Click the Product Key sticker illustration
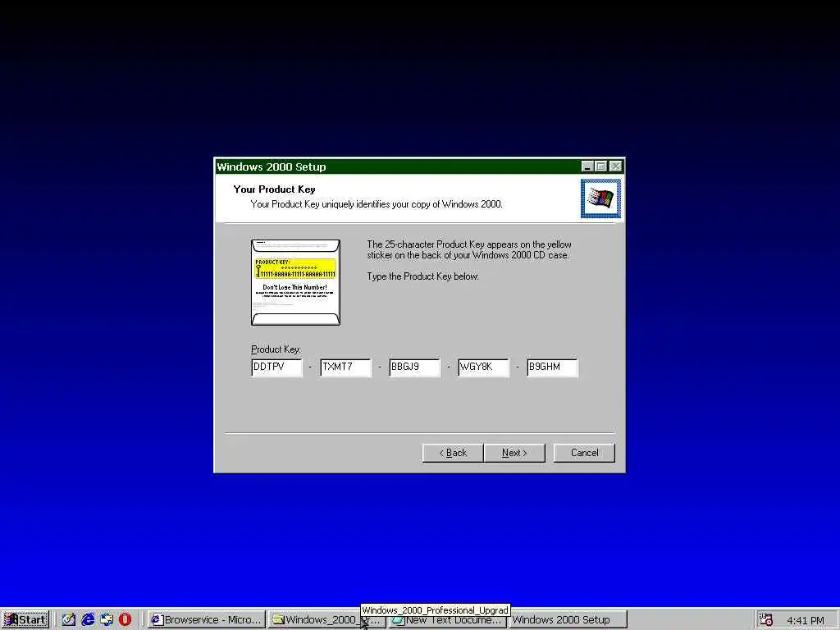Screen dimensions: 840x630 click(295, 282)
